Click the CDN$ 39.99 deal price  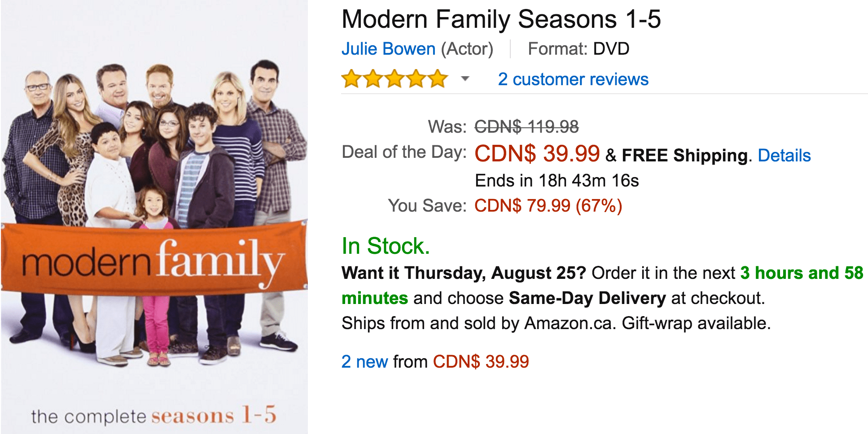[537, 154]
